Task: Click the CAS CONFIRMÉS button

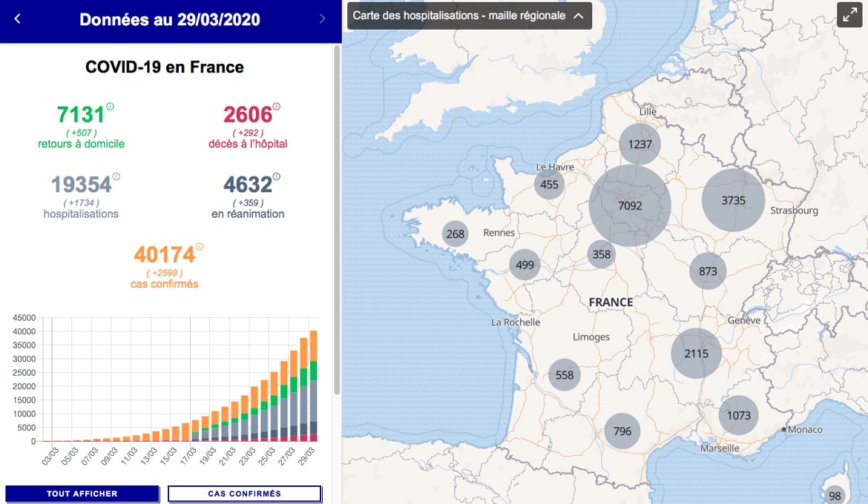Action: [244, 494]
